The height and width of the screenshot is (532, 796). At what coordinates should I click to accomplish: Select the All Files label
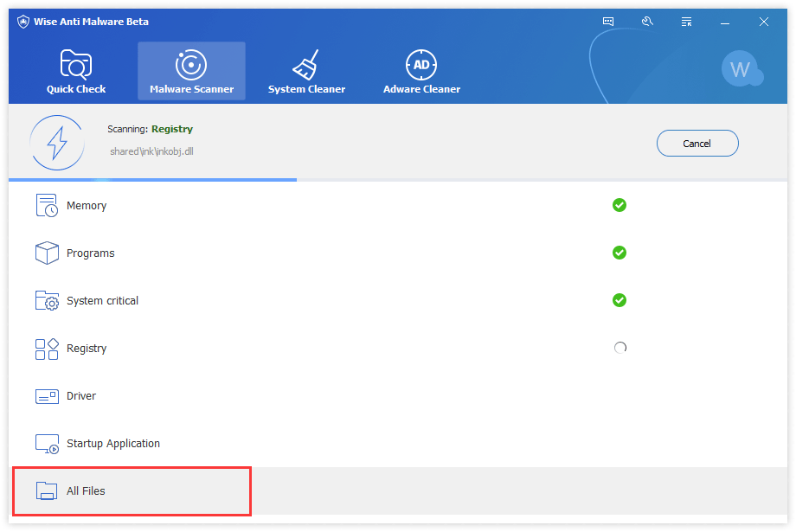pyautogui.click(x=86, y=490)
